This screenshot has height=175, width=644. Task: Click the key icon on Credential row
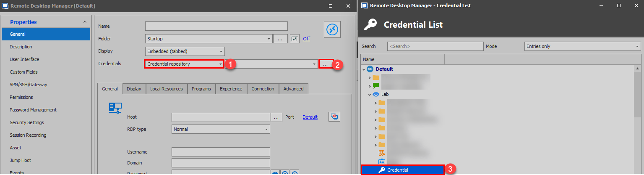point(382,170)
